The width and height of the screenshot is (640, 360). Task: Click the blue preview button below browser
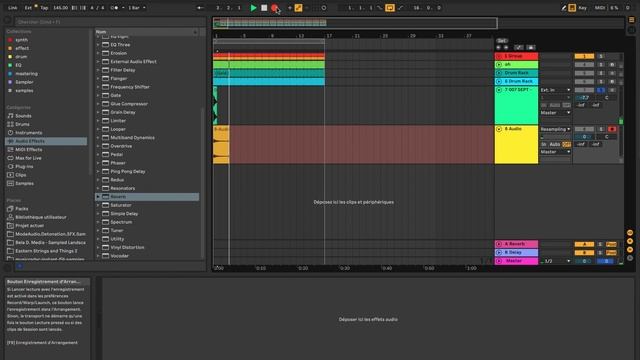[x=19, y=266]
